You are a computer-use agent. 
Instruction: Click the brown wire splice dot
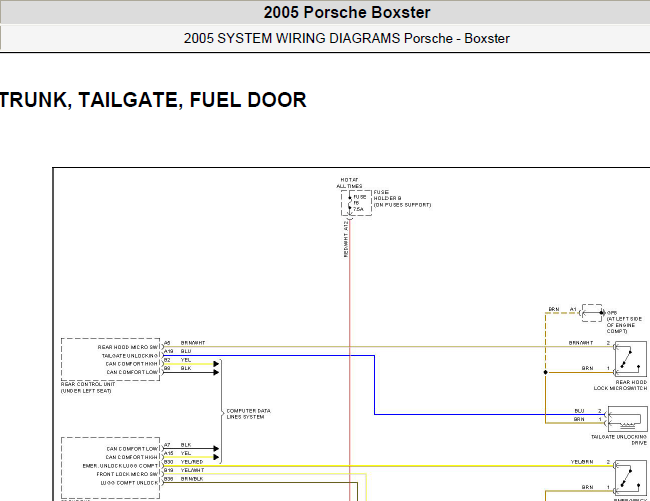[x=546, y=372]
